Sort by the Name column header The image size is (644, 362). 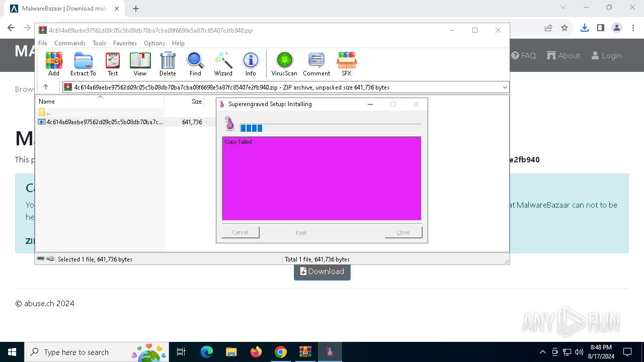[101, 102]
